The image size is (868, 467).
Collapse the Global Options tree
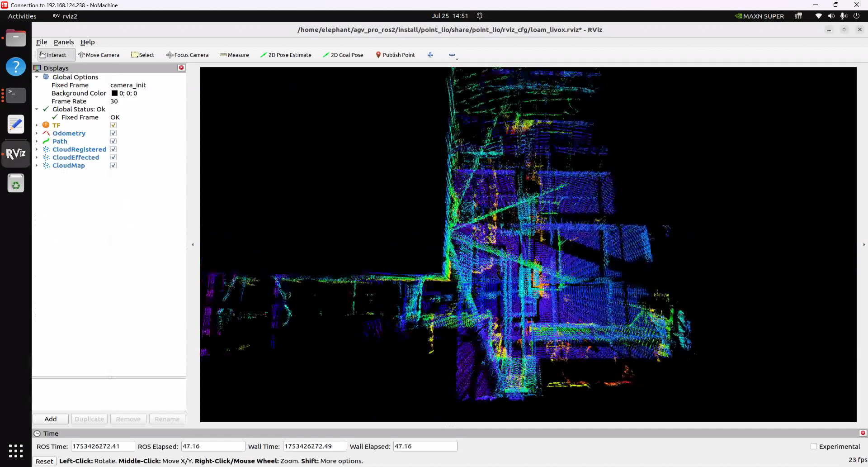tap(37, 77)
